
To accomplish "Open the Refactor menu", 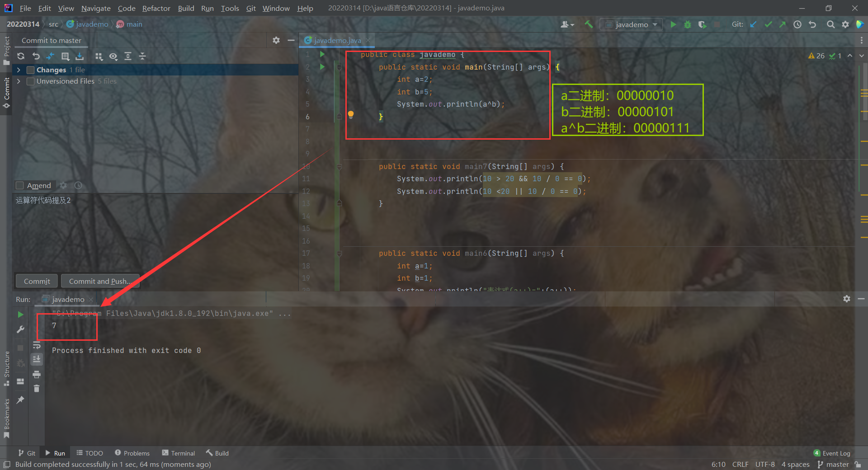I will pos(156,8).
